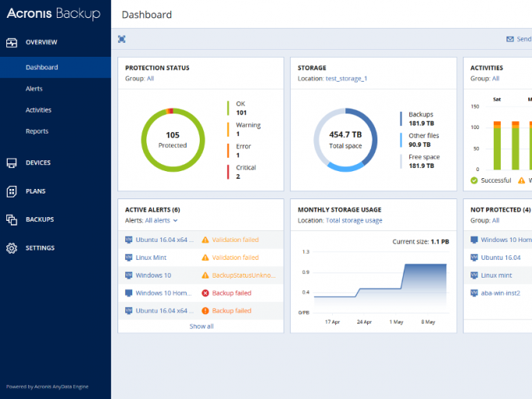Click the 105 Protected donut chart
Image resolution: width=532 pixels, height=399 pixels.
[x=173, y=140]
